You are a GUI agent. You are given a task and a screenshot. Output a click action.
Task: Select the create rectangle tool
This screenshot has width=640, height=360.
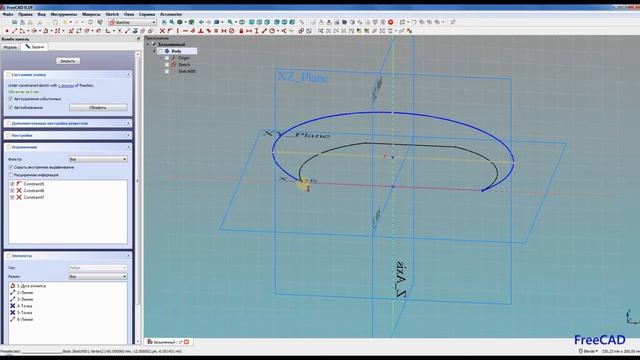click(78, 31)
